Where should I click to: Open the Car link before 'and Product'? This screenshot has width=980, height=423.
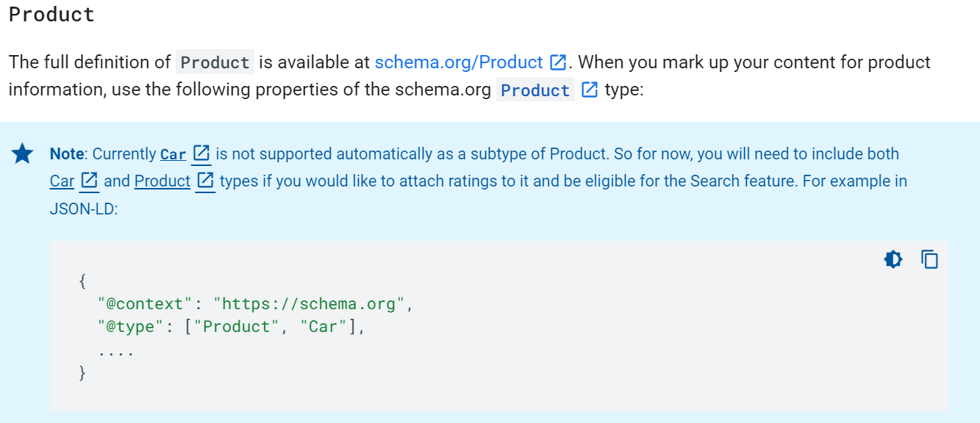pyautogui.click(x=62, y=181)
